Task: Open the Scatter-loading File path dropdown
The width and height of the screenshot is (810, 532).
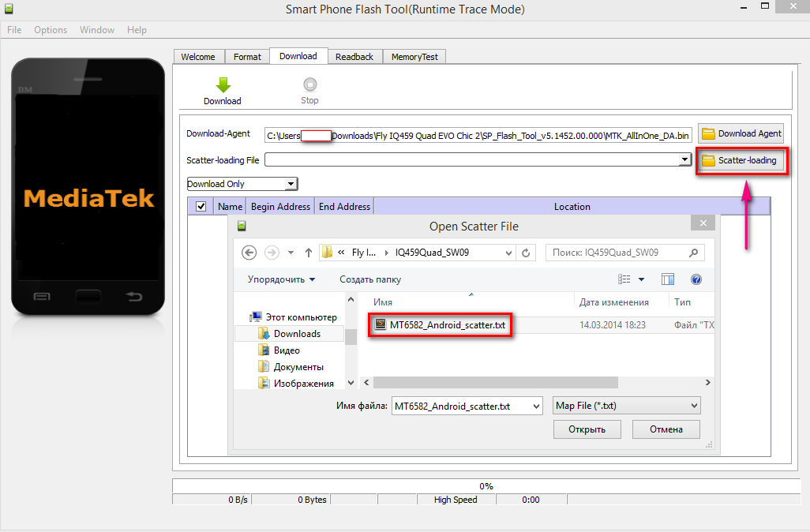Action: pos(684,160)
